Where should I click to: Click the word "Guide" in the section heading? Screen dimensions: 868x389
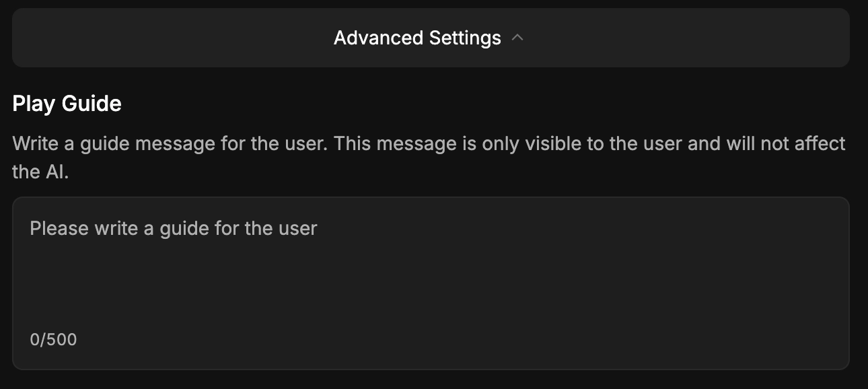(x=92, y=104)
